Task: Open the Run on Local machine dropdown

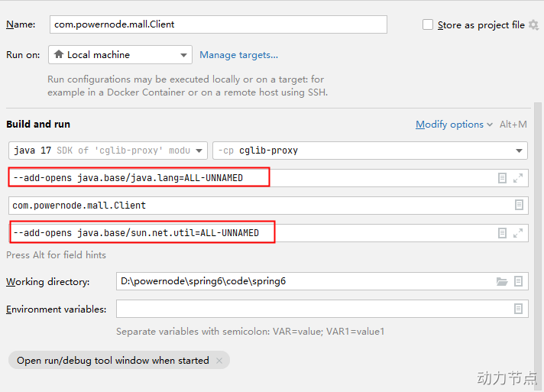Action: [x=120, y=55]
